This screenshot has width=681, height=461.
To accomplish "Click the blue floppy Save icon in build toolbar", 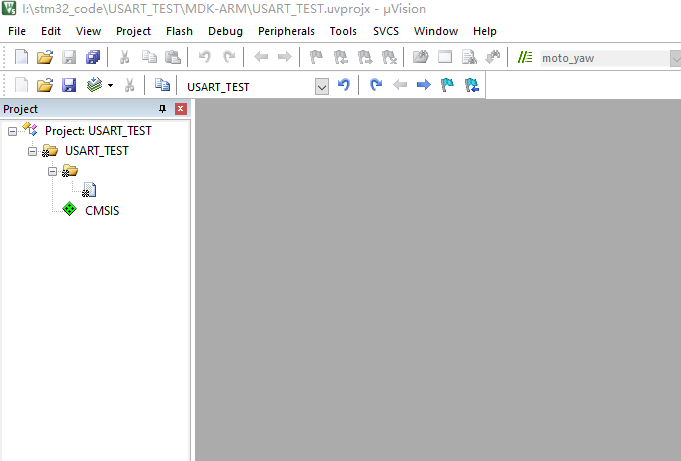I will pos(69,86).
